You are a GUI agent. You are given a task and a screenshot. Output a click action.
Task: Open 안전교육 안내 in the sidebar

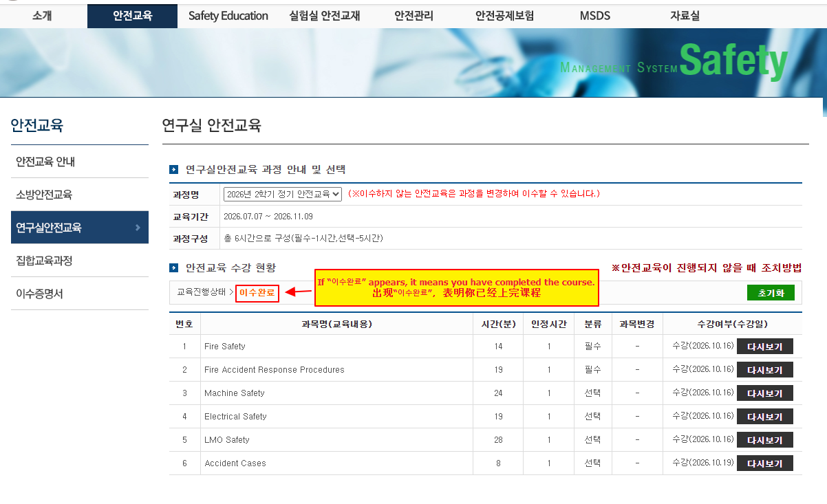(80, 162)
